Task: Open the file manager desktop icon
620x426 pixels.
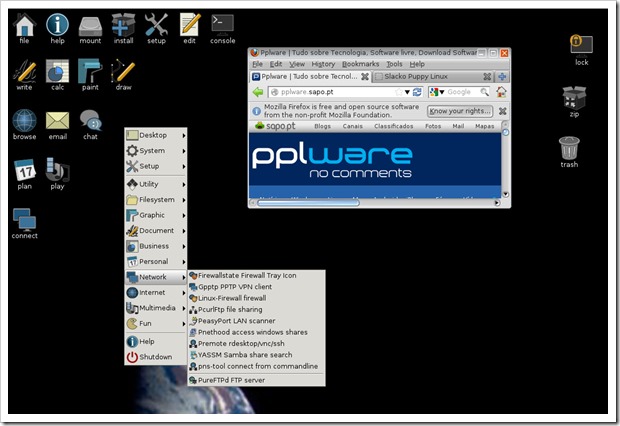Action: 25,28
